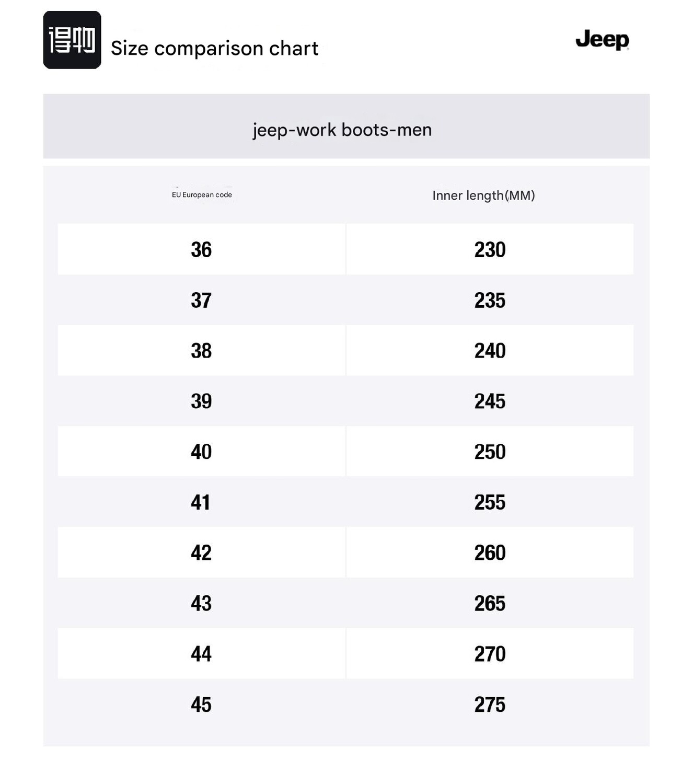Select EU size 42 cell
The width and height of the screenshot is (693, 784).
[201, 552]
